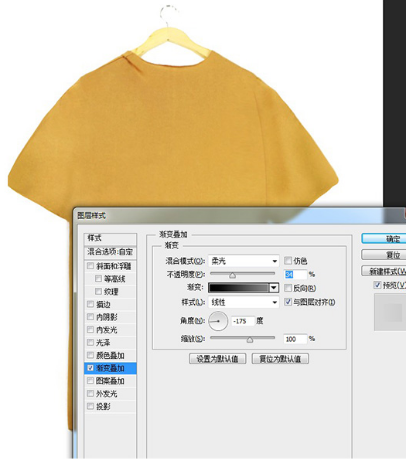
Task: Enable the 斜面和浮雕 style checkbox
Action: click(x=90, y=266)
